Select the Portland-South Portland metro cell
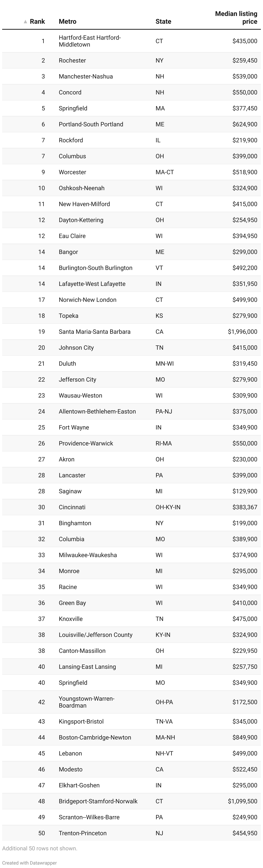The image size is (263, 868). 91,124
